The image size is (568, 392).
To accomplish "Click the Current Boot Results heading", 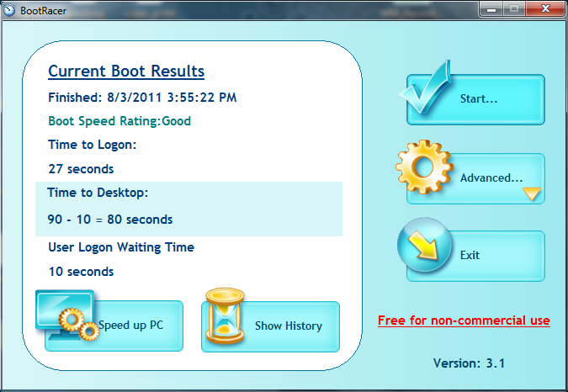I will coord(126,72).
